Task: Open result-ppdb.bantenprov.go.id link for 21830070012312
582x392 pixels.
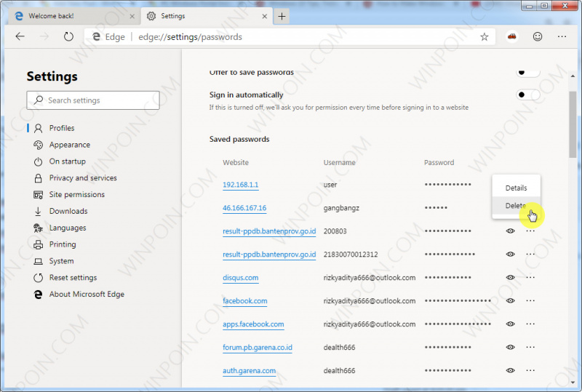Action: pyautogui.click(x=269, y=255)
